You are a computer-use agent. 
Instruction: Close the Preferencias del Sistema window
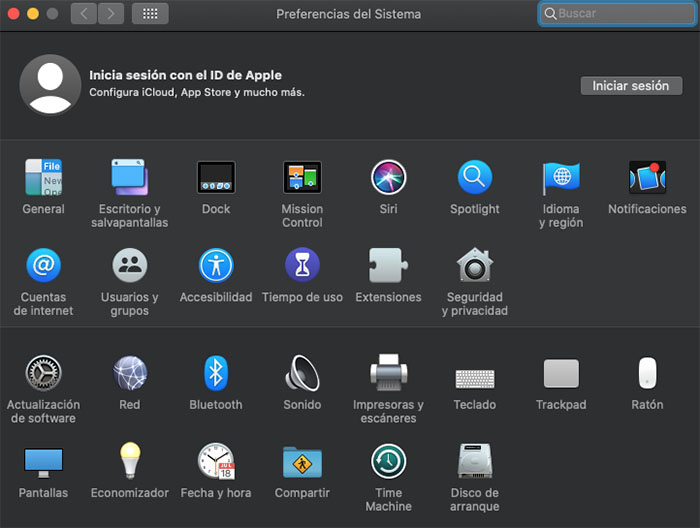[13, 14]
